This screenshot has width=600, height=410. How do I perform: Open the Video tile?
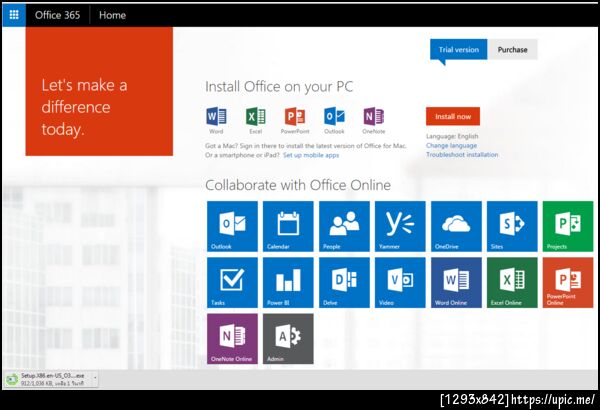coord(400,283)
